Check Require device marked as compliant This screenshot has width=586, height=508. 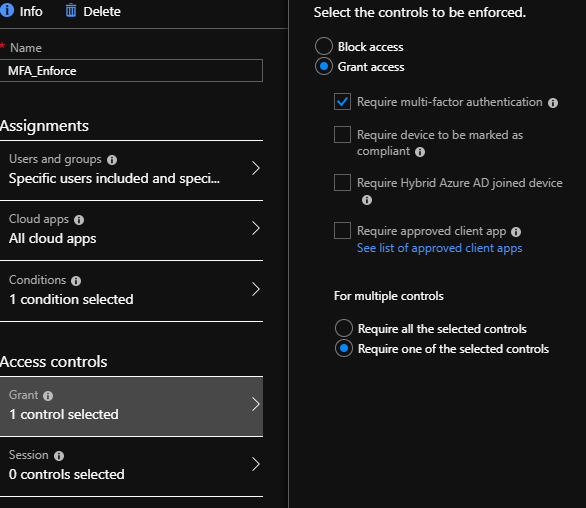point(342,135)
